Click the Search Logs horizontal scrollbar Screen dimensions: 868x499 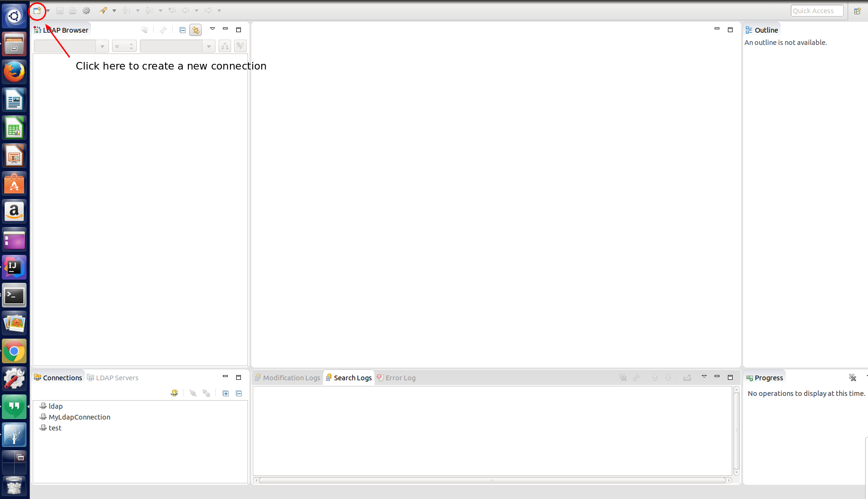(492, 480)
